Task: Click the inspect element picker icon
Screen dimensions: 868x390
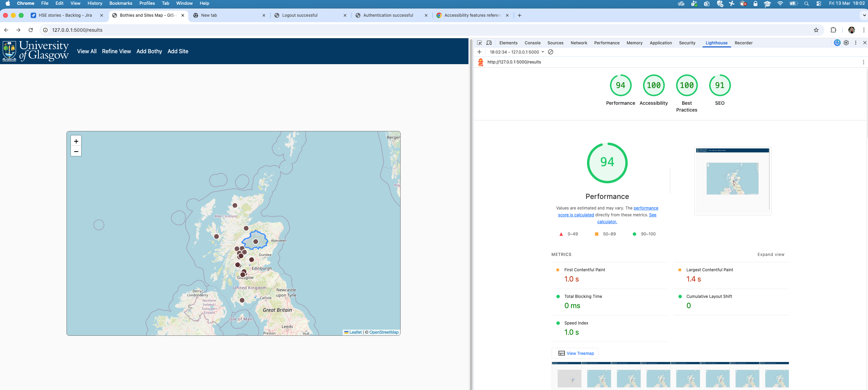Action: click(479, 43)
